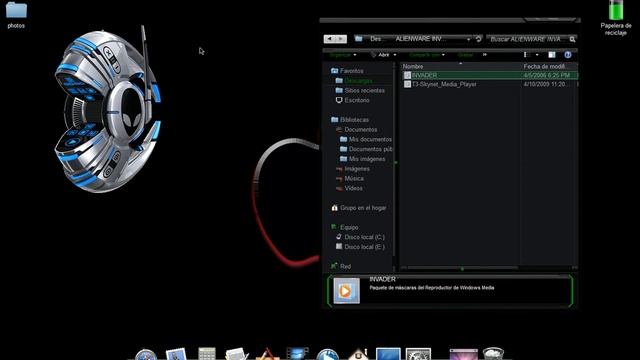Viewport: 640px width, 360px height.
Task: Open the Documentos library
Action: click(x=356, y=129)
